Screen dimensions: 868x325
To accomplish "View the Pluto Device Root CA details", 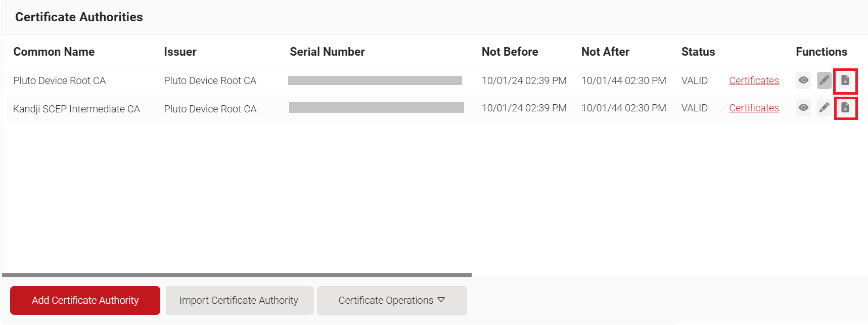I will tap(803, 80).
